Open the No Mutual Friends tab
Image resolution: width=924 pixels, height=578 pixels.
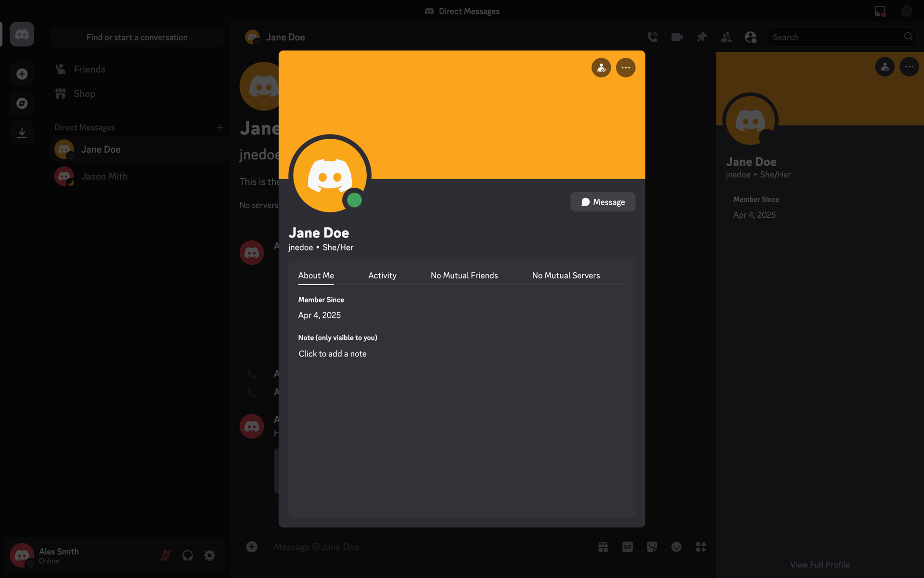[x=464, y=276]
